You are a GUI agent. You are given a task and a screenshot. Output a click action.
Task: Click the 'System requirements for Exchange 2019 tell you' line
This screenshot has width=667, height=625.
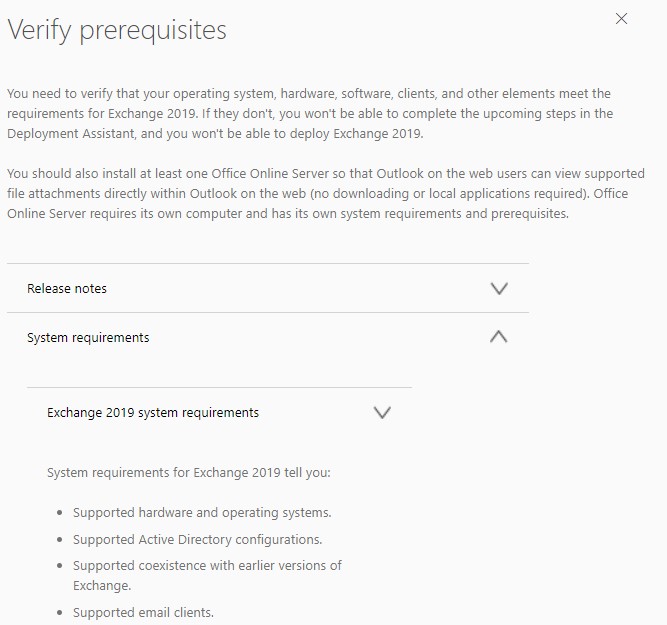click(188, 472)
